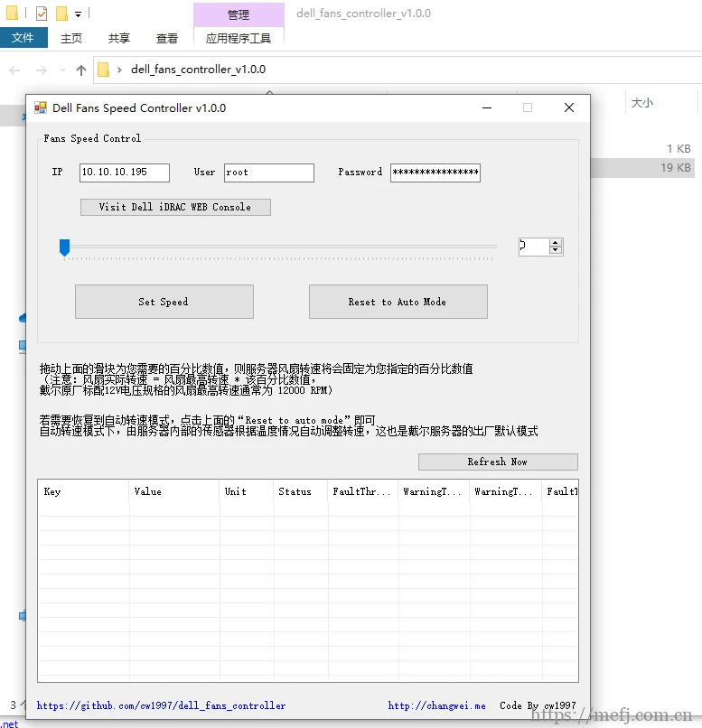702x728 pixels.
Task: Click the fan percentage numeric field
Action: click(534, 247)
